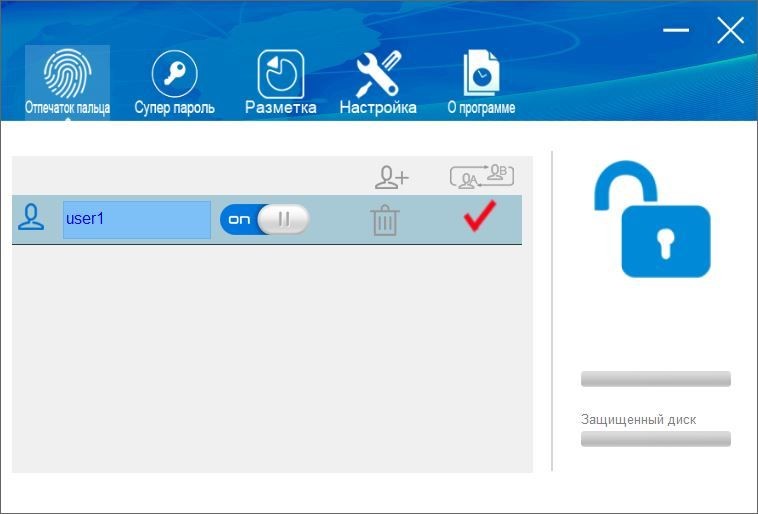Image resolution: width=758 pixels, height=514 pixels.
Task: Toggle the on switch for user1
Action: pyautogui.click(x=264, y=220)
